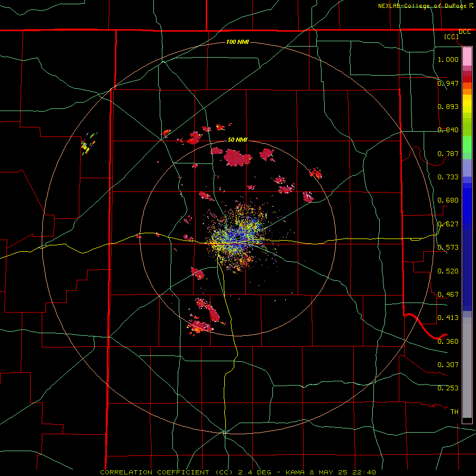476x476 pixels.
Task: Click the [CC] legend header
Action: click(x=451, y=36)
